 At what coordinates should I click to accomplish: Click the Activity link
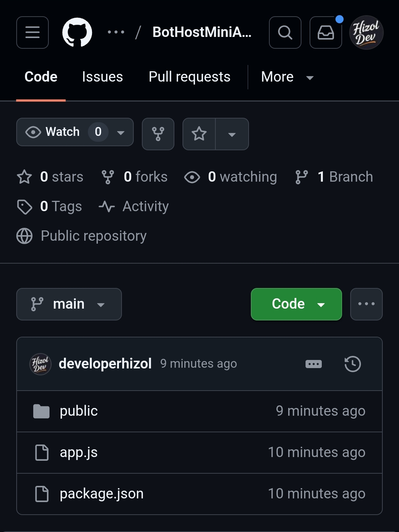point(145,206)
